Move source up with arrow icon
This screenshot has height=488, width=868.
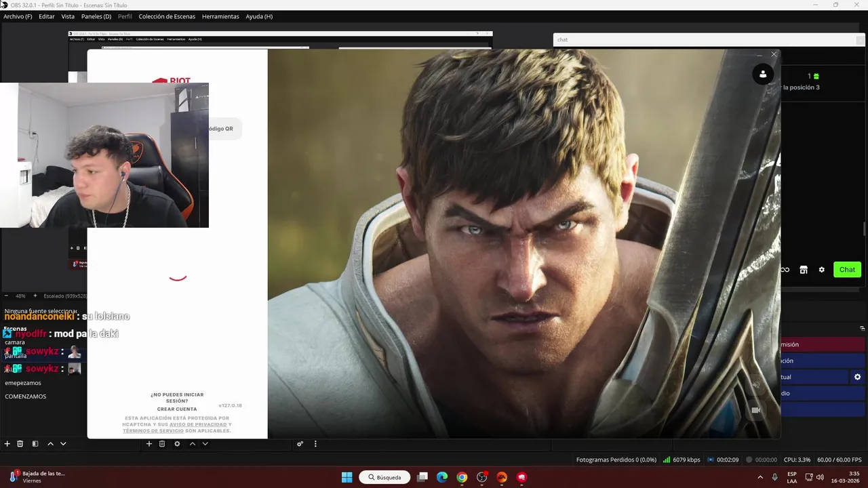(193, 444)
